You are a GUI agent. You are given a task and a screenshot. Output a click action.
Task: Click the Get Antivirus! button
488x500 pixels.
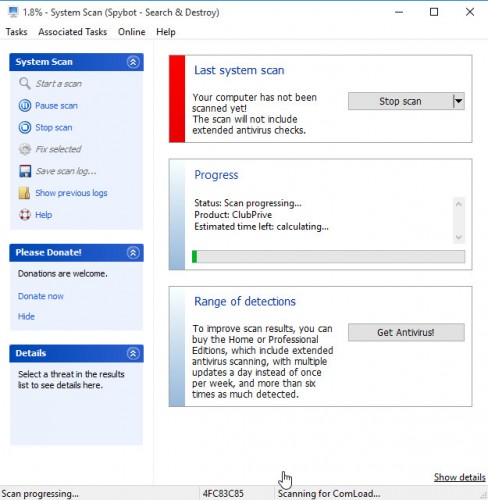pyautogui.click(x=406, y=332)
